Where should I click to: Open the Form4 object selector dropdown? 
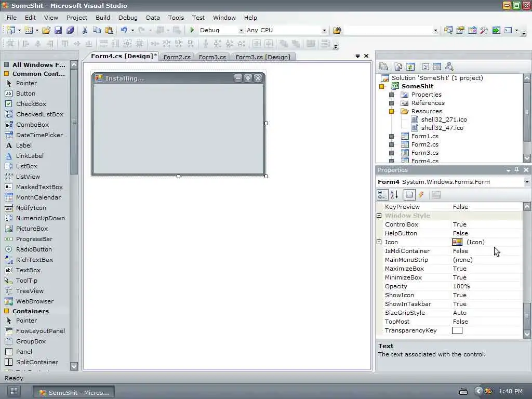click(527, 182)
